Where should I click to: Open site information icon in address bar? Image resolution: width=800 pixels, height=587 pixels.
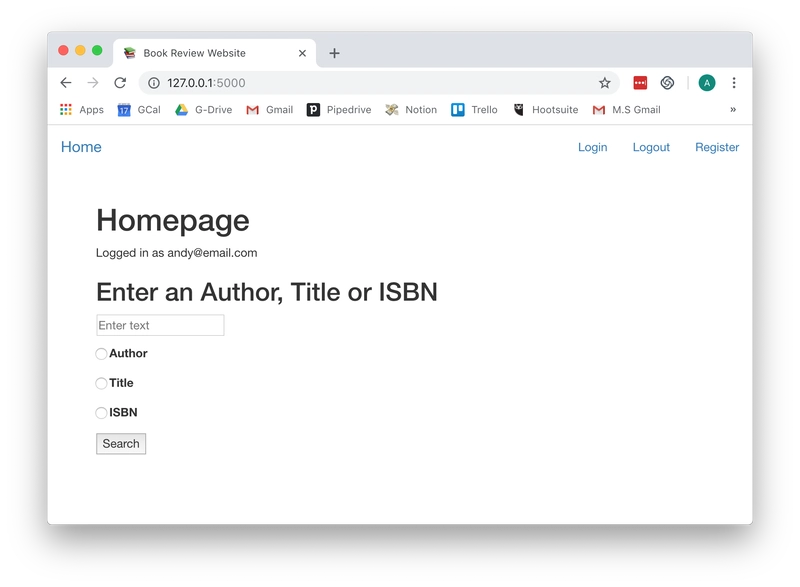[154, 83]
